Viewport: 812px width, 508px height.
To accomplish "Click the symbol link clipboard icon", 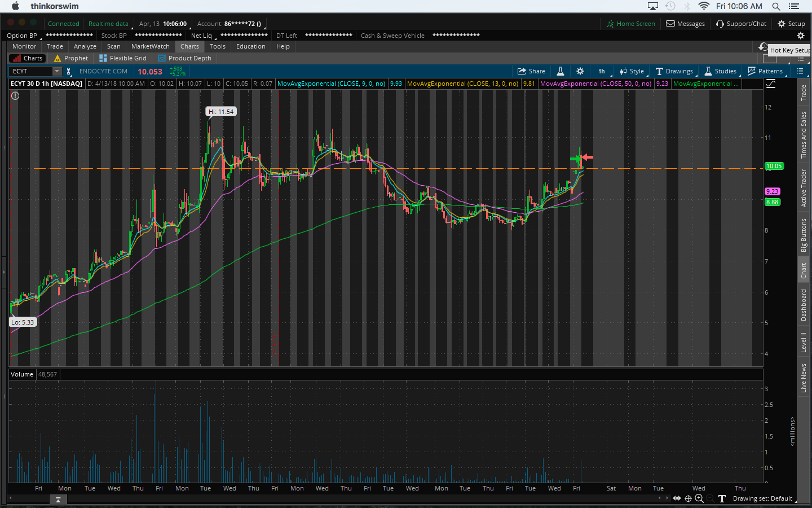I will coord(69,71).
